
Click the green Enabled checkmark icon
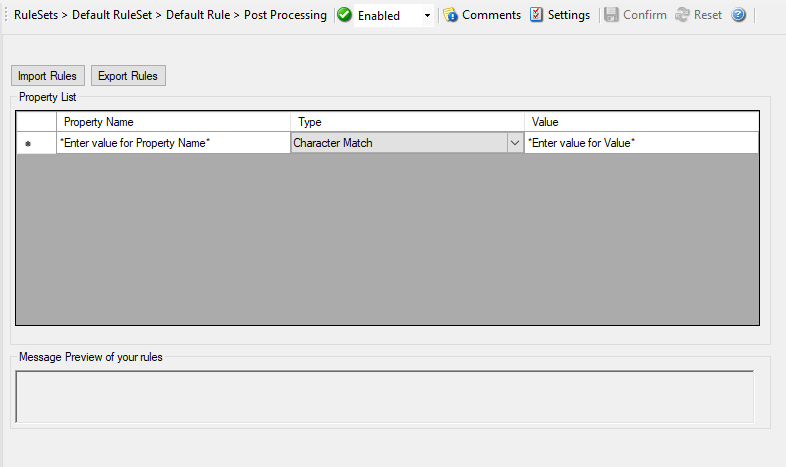(345, 15)
